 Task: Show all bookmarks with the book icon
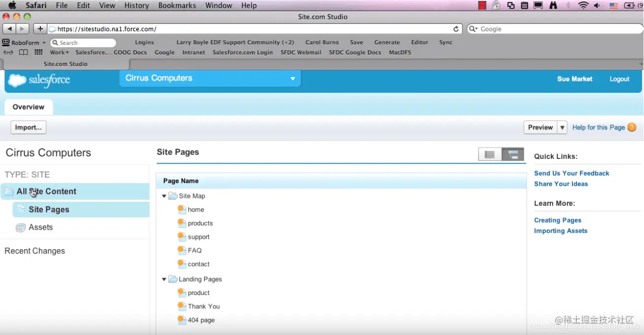(x=23, y=52)
